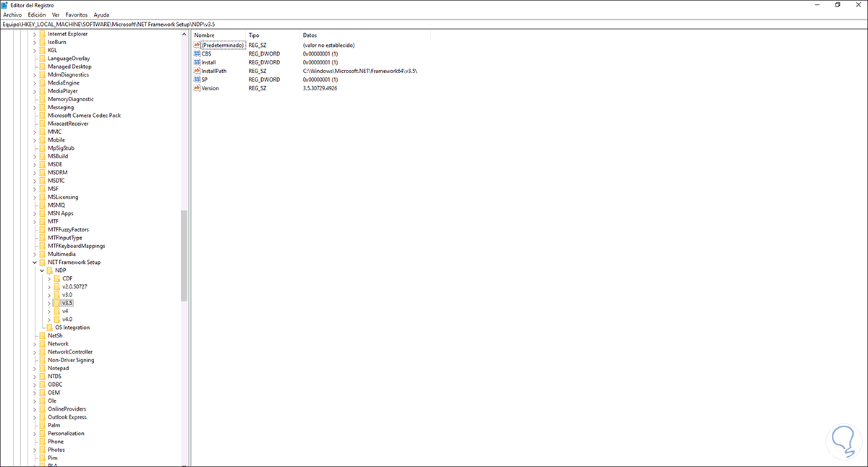This screenshot has width=868, height=467.
Task: Click the Notepad folder icon
Action: (42, 368)
